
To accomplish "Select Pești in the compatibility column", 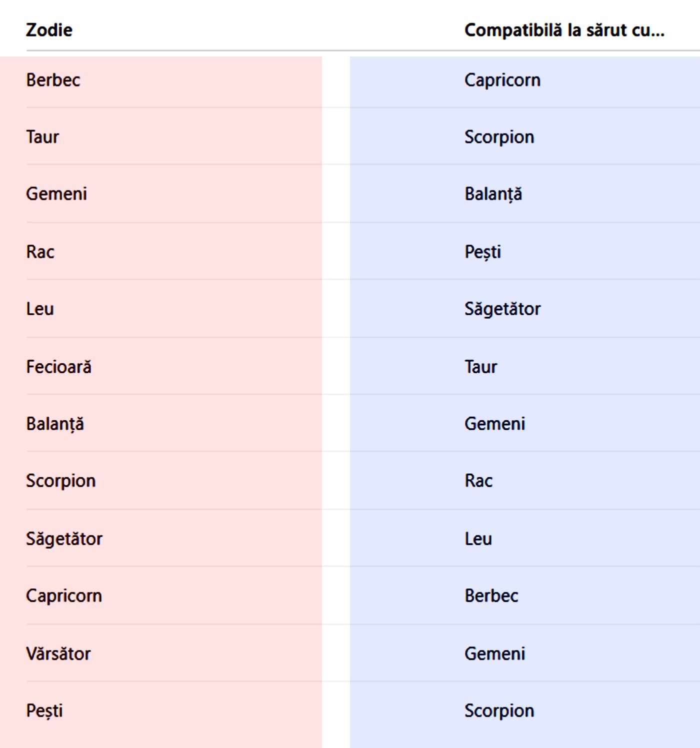I will [x=482, y=252].
